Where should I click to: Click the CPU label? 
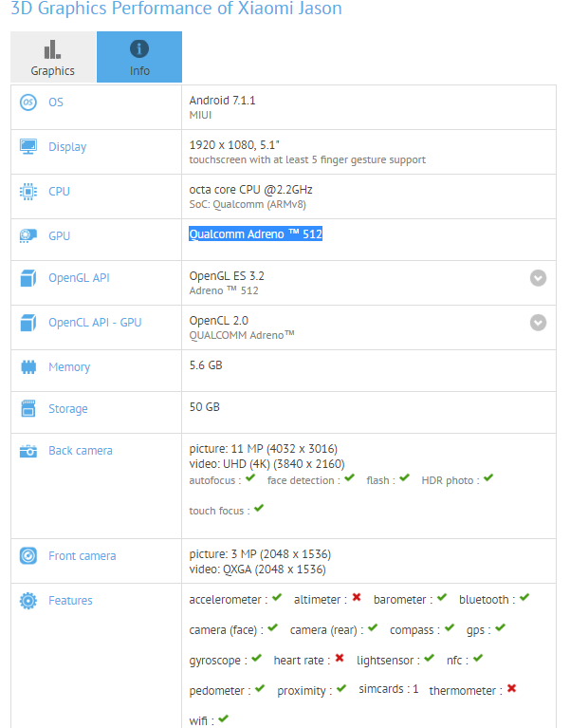tap(59, 192)
